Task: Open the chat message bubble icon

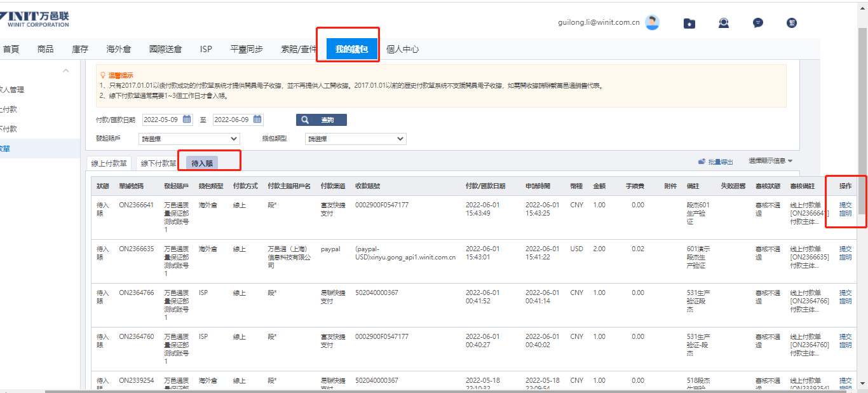Action: pyautogui.click(x=758, y=23)
